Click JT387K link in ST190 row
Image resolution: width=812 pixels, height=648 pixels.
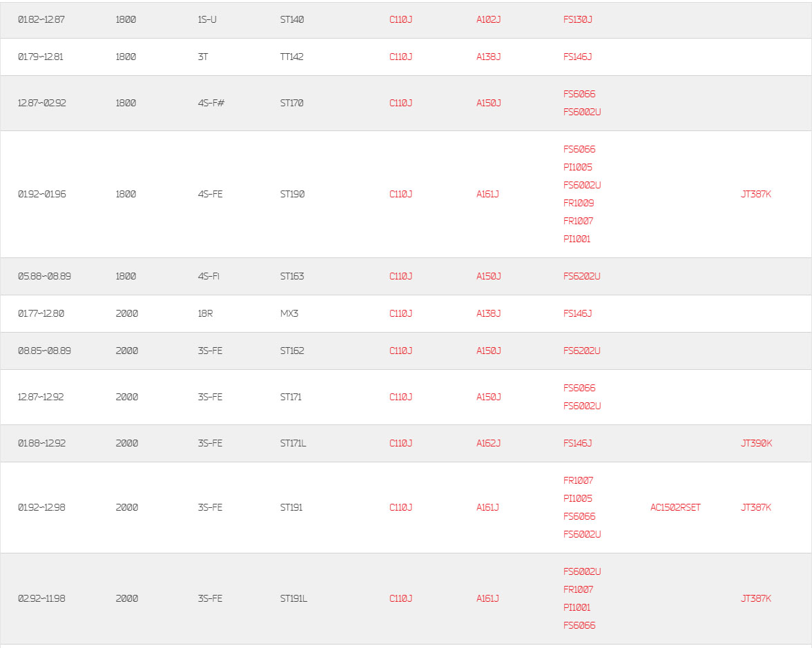point(756,194)
